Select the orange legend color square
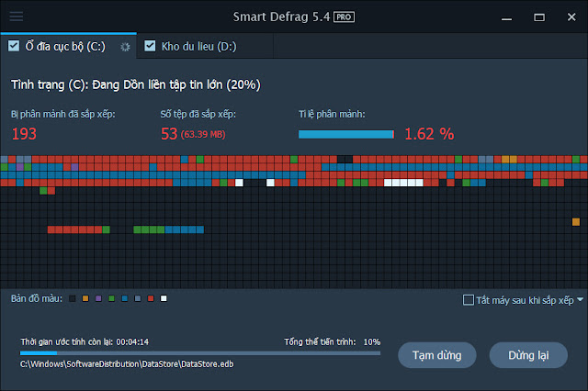588x391 pixels. (x=85, y=298)
